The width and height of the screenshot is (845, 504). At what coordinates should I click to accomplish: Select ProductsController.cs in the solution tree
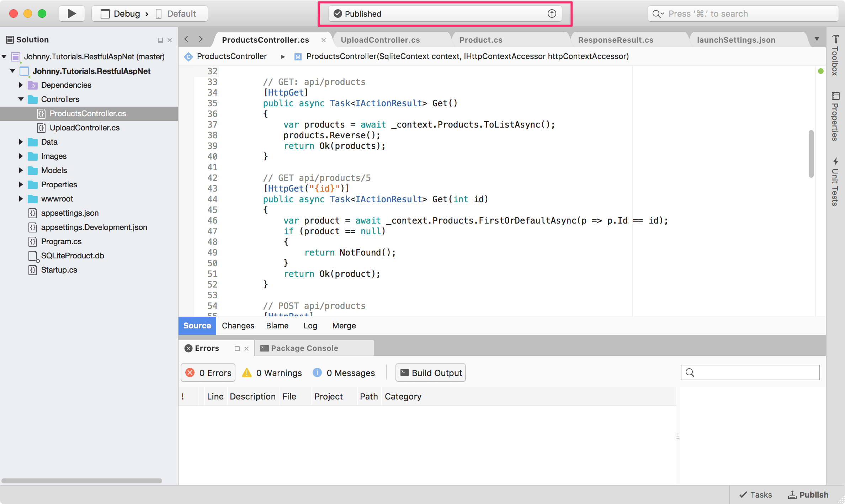(89, 113)
